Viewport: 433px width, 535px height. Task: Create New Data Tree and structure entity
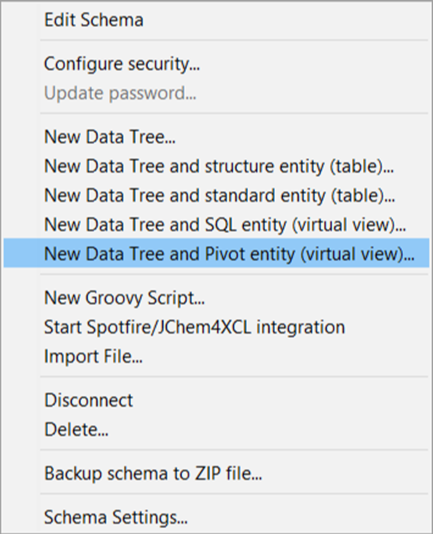coord(216,166)
